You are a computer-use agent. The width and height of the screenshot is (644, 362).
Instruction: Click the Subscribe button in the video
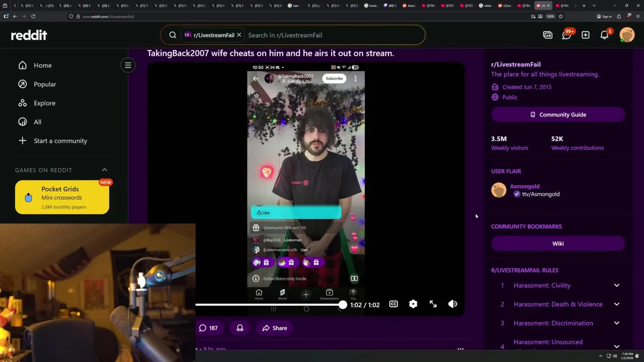(x=334, y=78)
